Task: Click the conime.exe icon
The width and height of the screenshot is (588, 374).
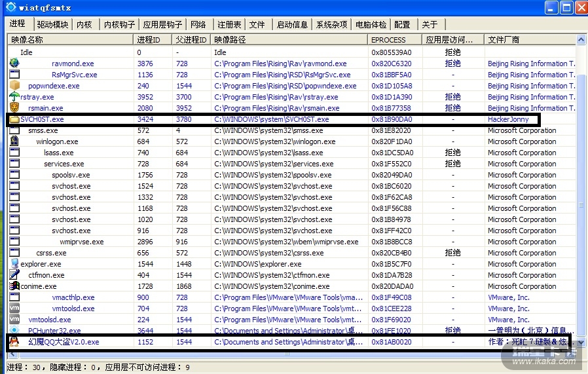Action: point(14,286)
